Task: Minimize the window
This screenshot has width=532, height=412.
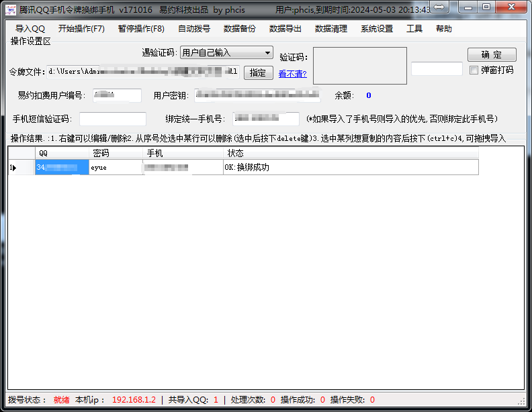Action: (x=468, y=7)
